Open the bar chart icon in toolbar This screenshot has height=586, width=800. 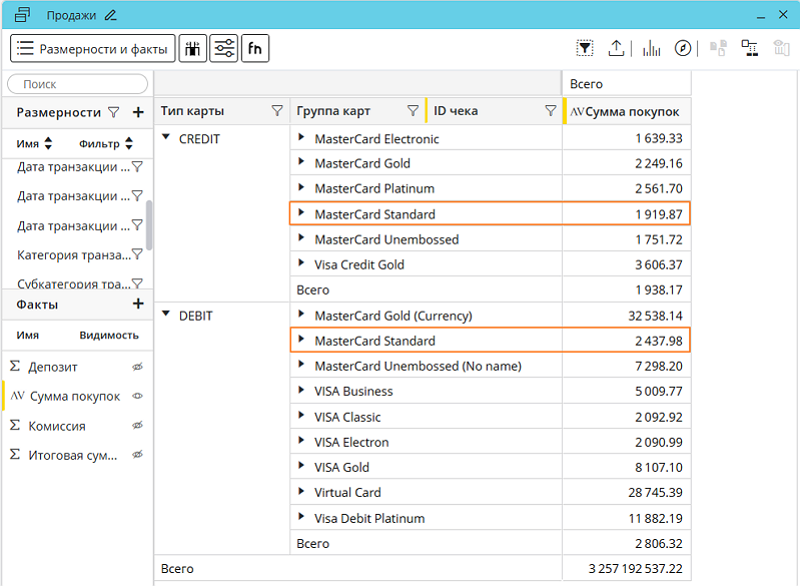tap(651, 48)
